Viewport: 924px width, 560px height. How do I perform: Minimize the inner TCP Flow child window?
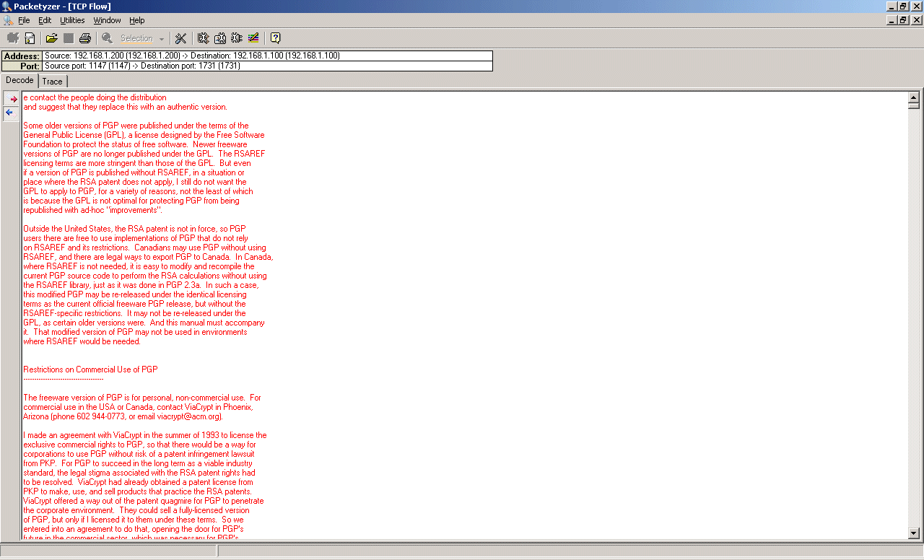tap(893, 20)
